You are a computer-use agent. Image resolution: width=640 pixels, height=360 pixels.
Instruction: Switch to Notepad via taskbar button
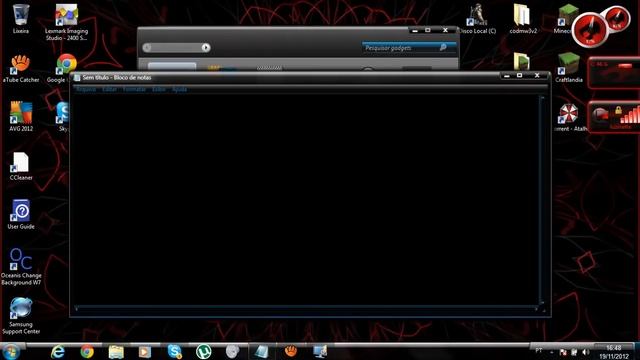[261, 351]
